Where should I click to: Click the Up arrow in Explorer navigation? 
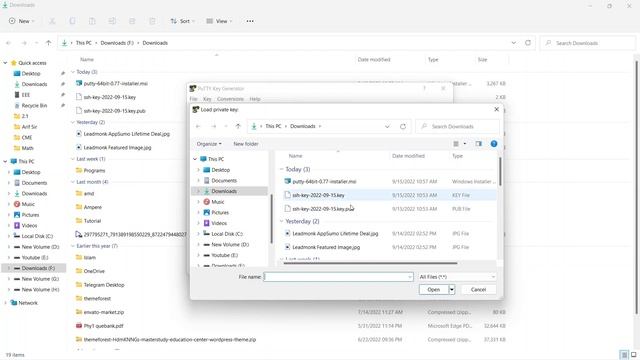pos(49,43)
